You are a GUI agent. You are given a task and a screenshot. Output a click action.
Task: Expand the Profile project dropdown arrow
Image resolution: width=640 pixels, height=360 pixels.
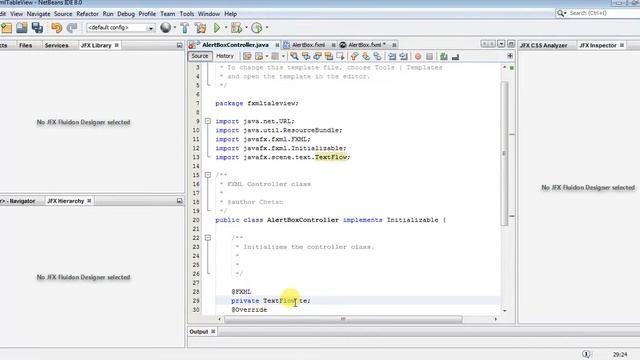tap(267, 28)
